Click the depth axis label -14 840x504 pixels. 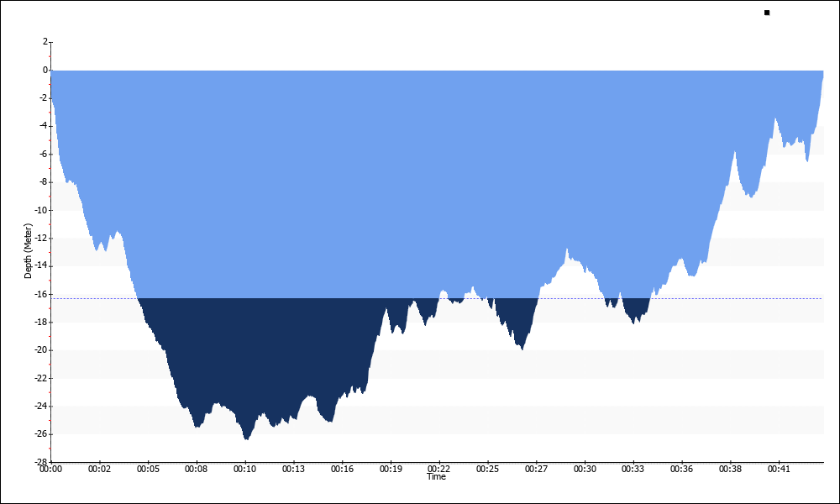pyautogui.click(x=41, y=265)
